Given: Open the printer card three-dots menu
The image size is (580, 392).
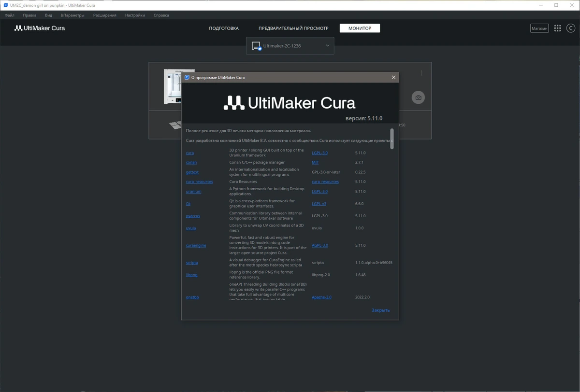Looking at the screenshot, I should (x=421, y=73).
